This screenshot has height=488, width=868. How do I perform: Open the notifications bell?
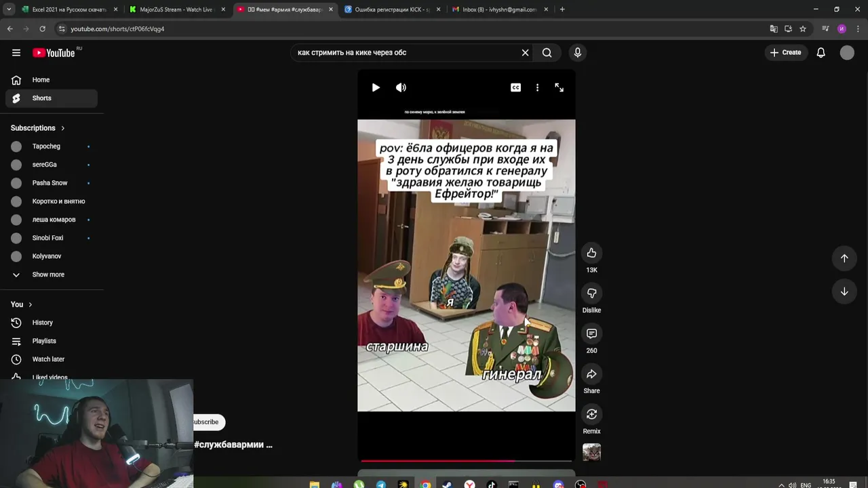(x=821, y=52)
